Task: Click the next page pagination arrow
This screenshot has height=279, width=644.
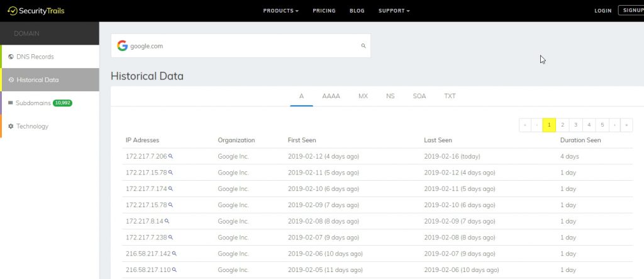Action: [614, 125]
